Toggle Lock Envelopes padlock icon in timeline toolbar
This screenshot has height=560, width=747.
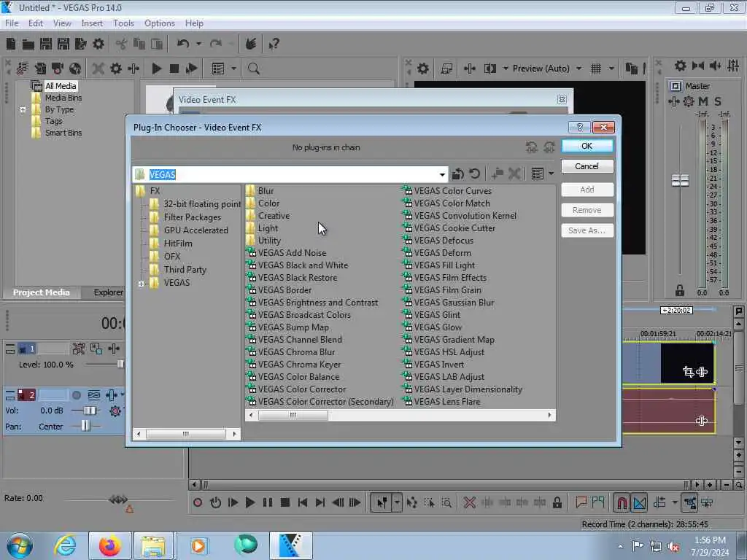(557, 502)
